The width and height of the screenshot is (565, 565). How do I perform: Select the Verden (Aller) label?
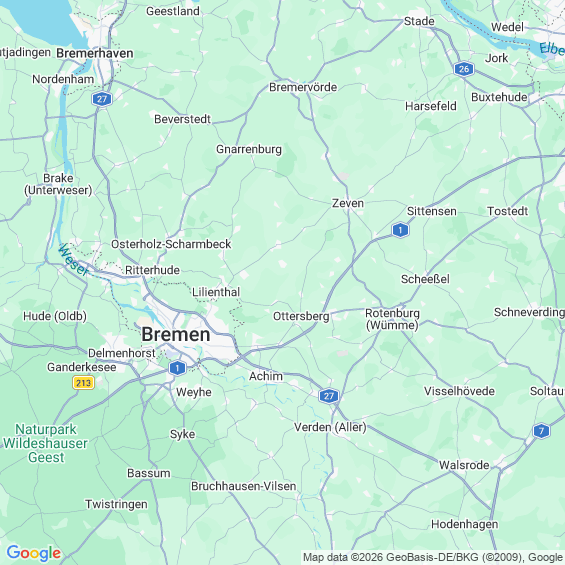(x=330, y=427)
